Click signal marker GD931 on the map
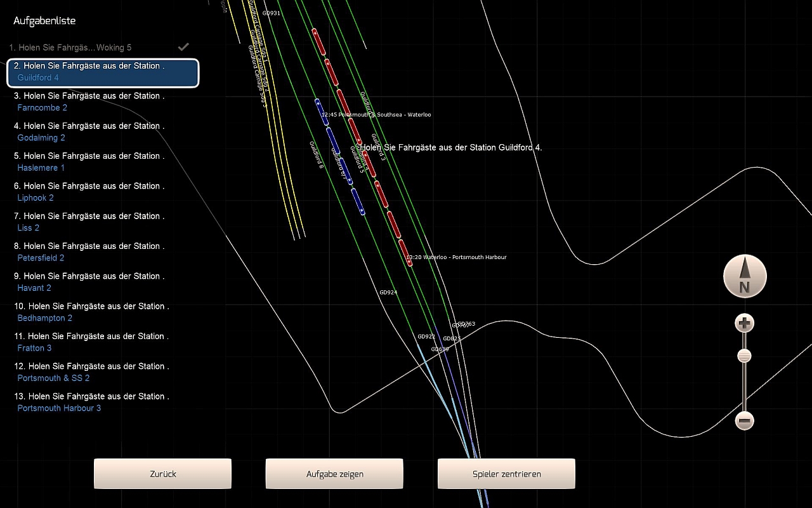The width and height of the screenshot is (812, 508). (271, 13)
